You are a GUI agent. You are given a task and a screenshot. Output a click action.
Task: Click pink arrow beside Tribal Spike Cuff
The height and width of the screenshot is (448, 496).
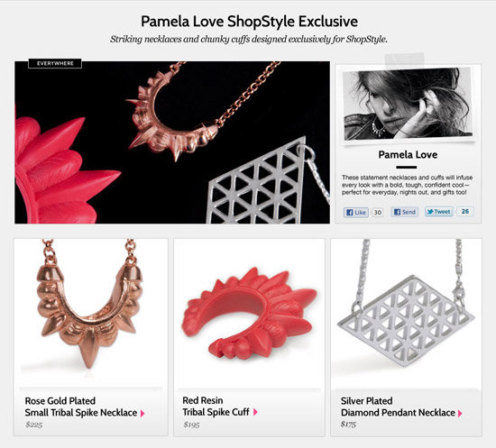coord(255,412)
